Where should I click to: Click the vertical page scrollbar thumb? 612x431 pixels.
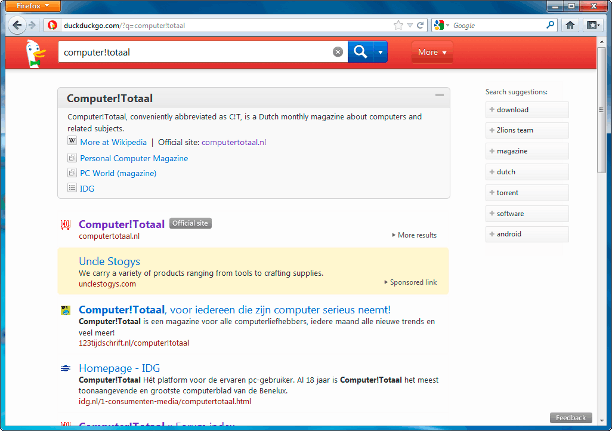pos(601,109)
